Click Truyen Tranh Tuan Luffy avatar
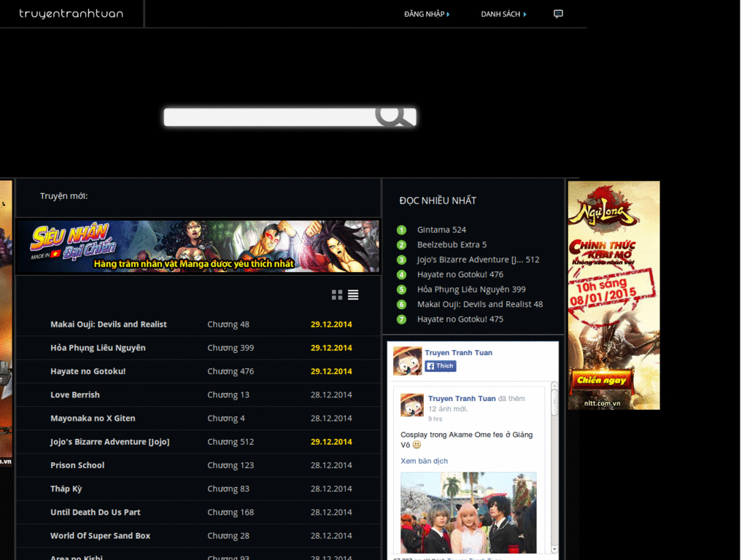Screen dimensions: 747x560 (x=407, y=360)
